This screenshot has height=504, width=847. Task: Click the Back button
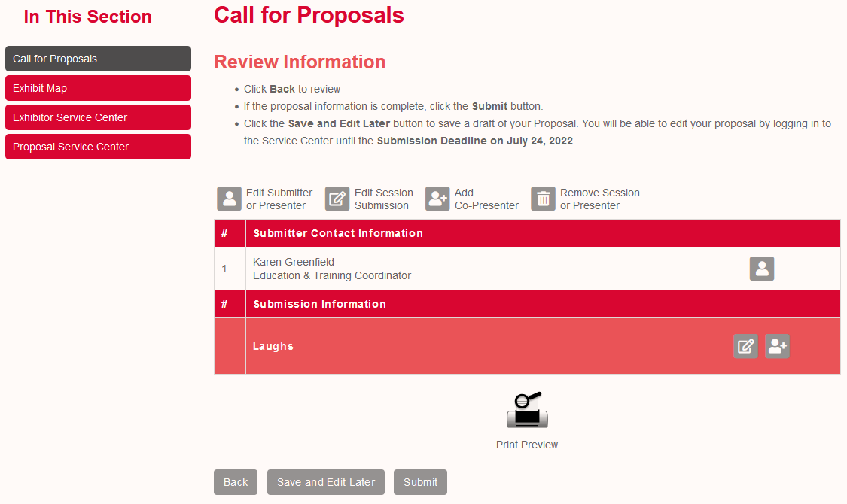tap(236, 482)
